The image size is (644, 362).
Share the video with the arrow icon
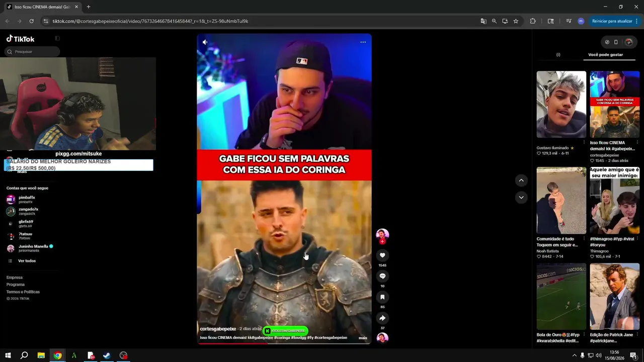(x=382, y=318)
